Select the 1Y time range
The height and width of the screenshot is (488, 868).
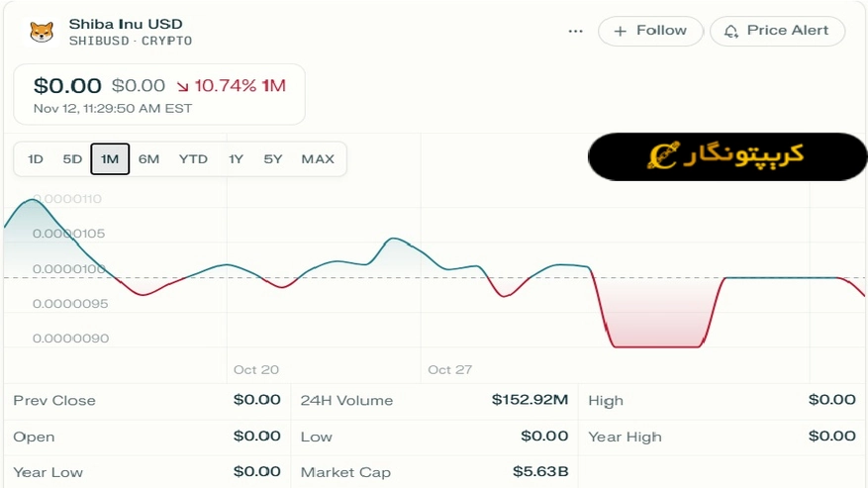tap(236, 159)
